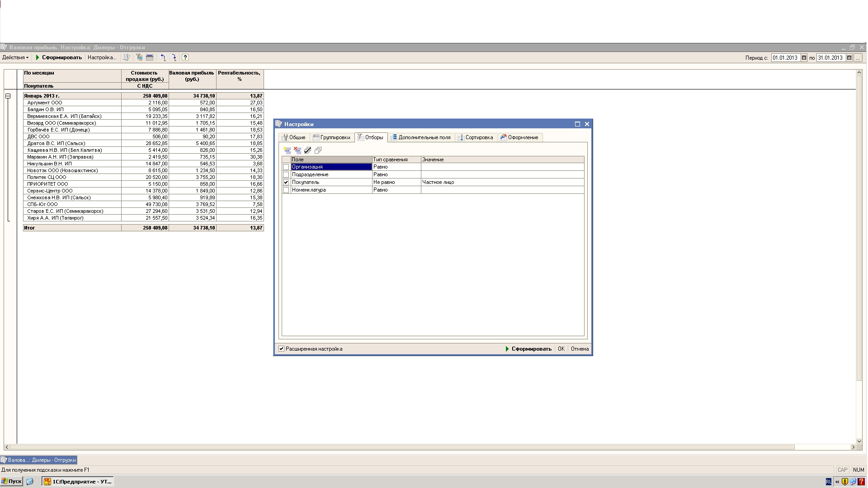Collapse the Январь 2013 г. group
This screenshot has width=868, height=488.
click(x=8, y=96)
